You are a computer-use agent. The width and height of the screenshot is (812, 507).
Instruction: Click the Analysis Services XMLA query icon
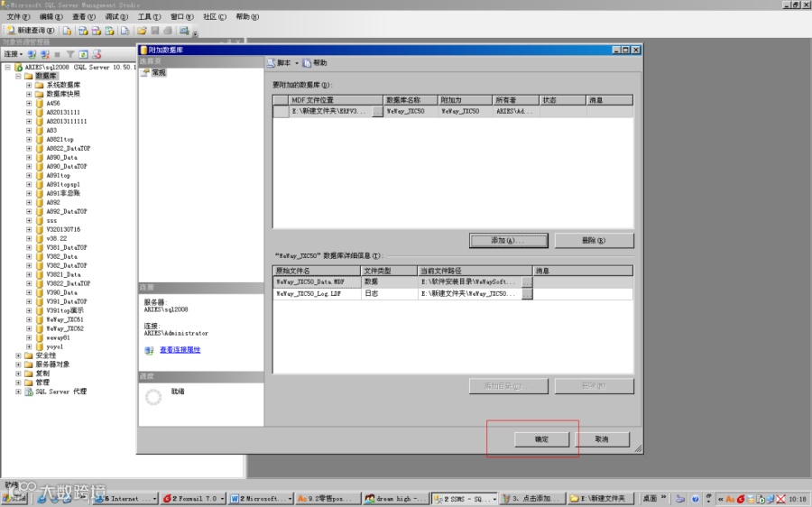(x=110, y=31)
